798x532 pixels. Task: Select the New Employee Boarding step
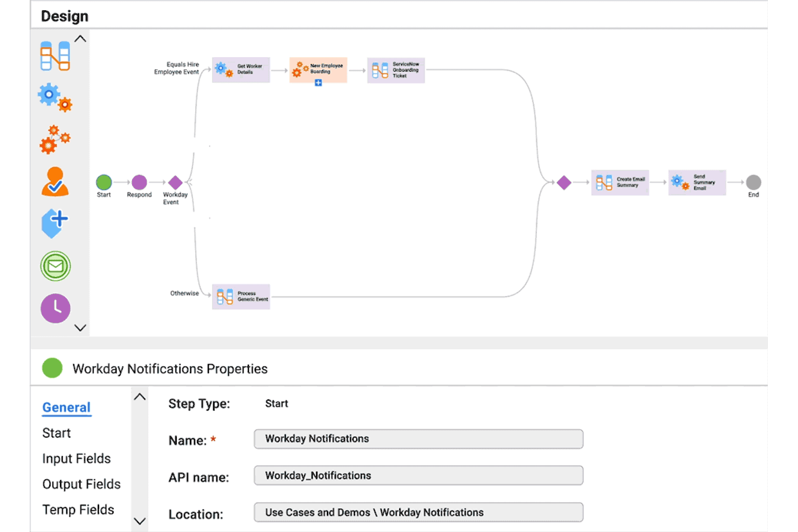318,70
